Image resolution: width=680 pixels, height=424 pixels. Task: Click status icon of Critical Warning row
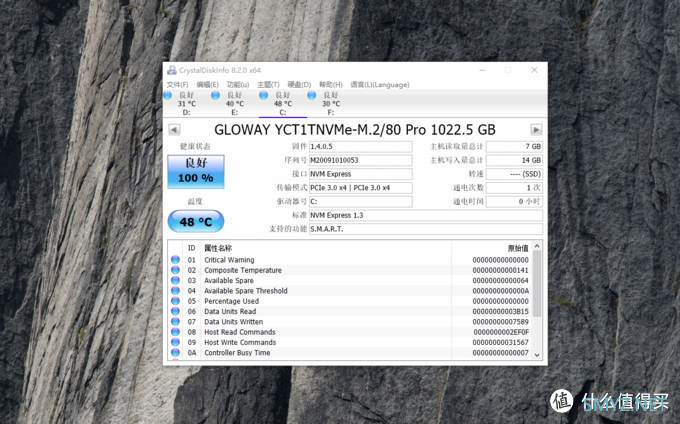(x=175, y=260)
